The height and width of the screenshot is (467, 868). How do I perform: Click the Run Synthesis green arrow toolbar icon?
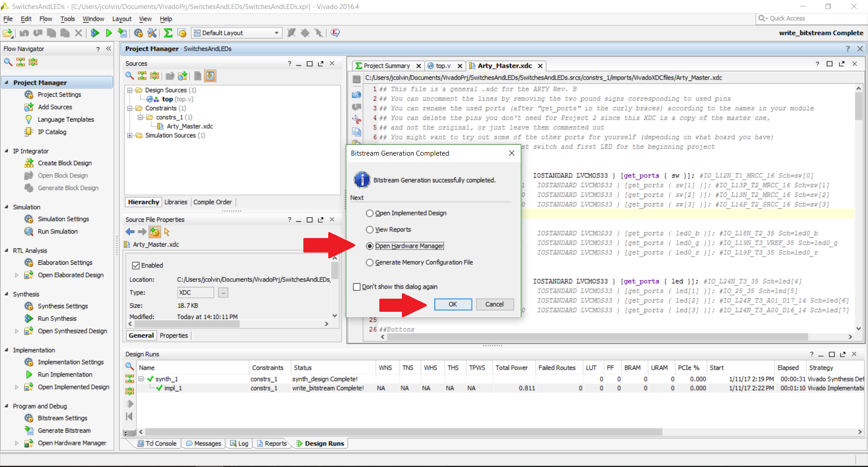pos(95,33)
